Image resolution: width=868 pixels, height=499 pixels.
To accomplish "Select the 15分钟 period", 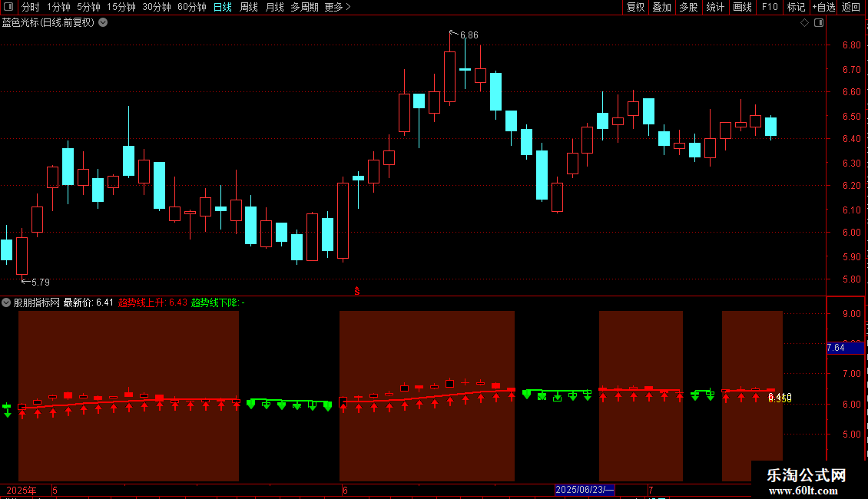I will point(121,7).
